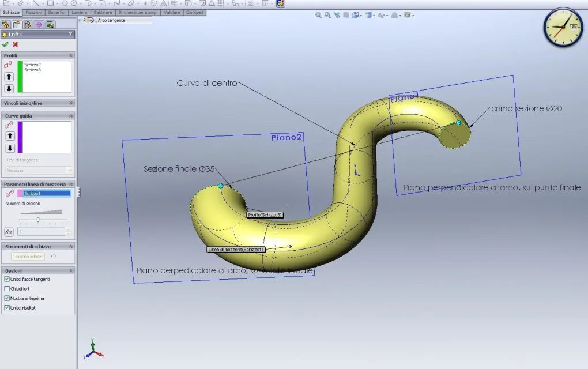
Task: Select the spline sketch tool
Action: [x=116, y=3]
